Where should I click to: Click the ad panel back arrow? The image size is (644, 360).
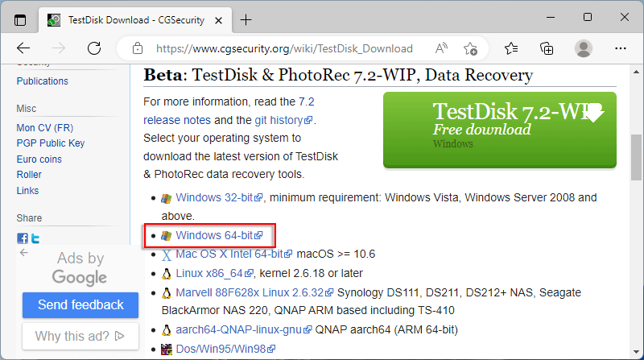pos(24,253)
